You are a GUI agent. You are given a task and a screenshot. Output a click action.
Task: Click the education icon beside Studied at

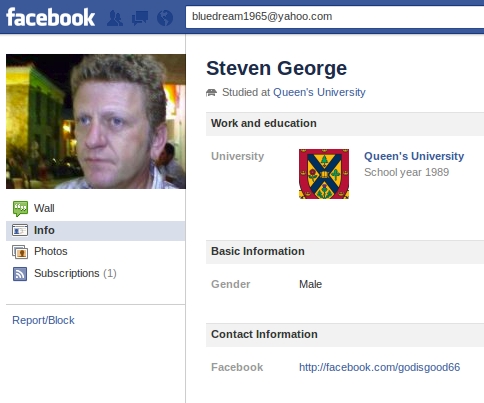click(211, 92)
